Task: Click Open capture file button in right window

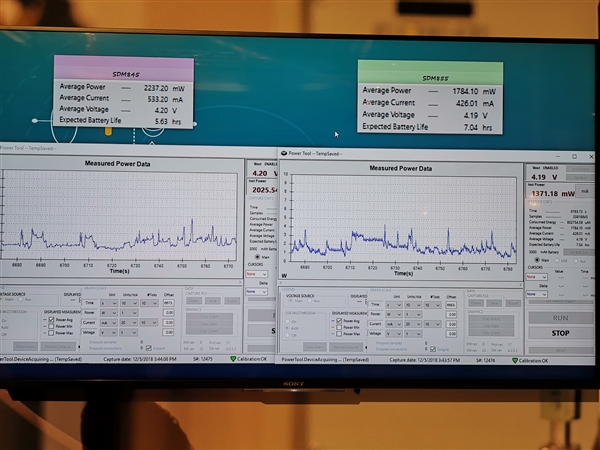Action: pos(476,303)
